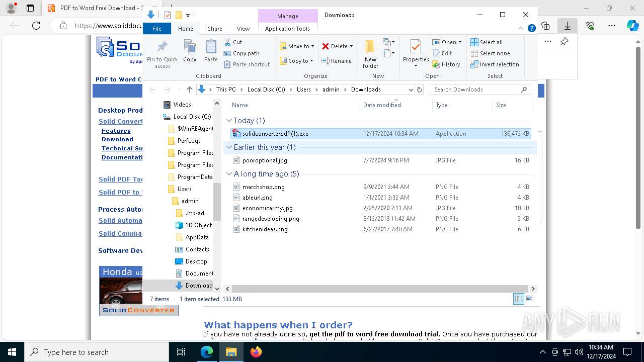The height and width of the screenshot is (362, 644).
Task: Click Cut in Clipboard group
Action: (233, 42)
